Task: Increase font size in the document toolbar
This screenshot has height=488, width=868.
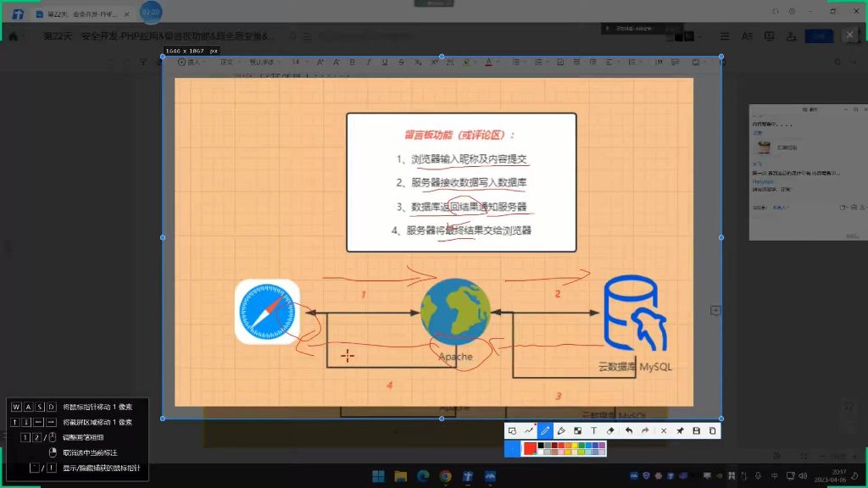Action: [320, 63]
